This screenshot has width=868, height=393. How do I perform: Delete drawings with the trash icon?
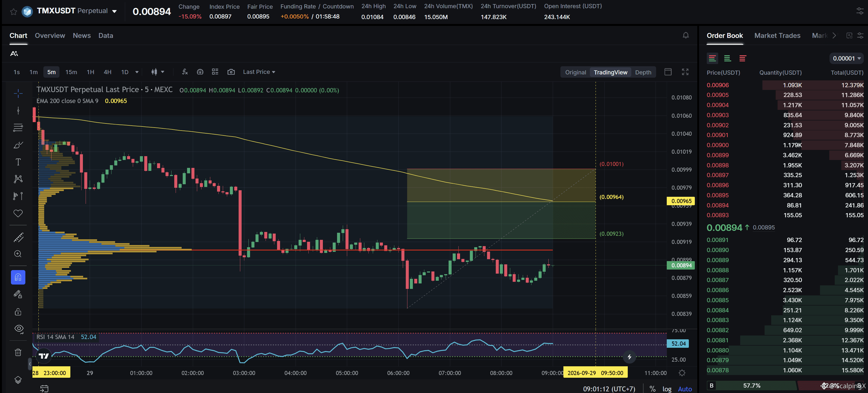coord(18,352)
